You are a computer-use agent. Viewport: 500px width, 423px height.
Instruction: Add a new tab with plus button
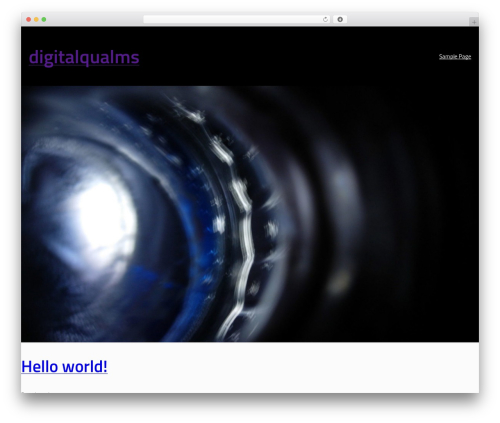pyautogui.click(x=474, y=22)
